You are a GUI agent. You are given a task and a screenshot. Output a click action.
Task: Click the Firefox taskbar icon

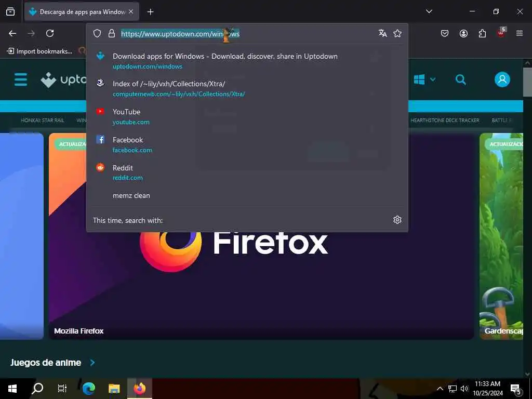click(139, 389)
